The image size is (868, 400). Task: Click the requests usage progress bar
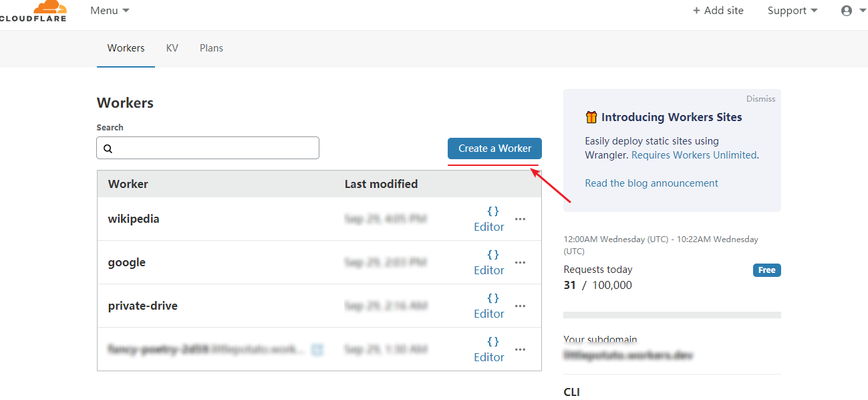pos(672,315)
